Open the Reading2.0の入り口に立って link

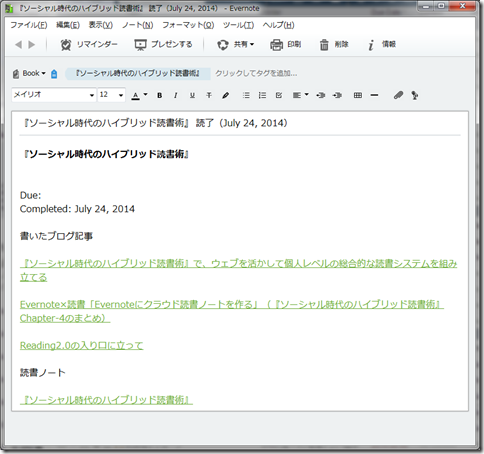[82, 346]
